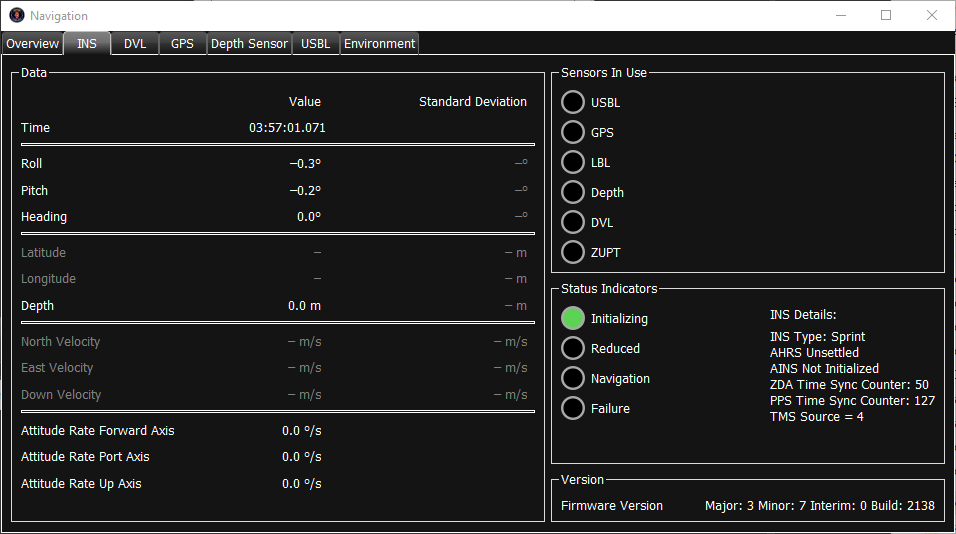Click the green Initializing status indicator
This screenshot has width=956, height=534.
pos(573,319)
